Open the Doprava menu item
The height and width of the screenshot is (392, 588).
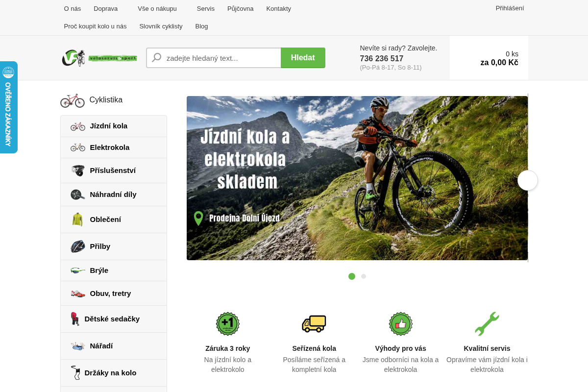[106, 9]
